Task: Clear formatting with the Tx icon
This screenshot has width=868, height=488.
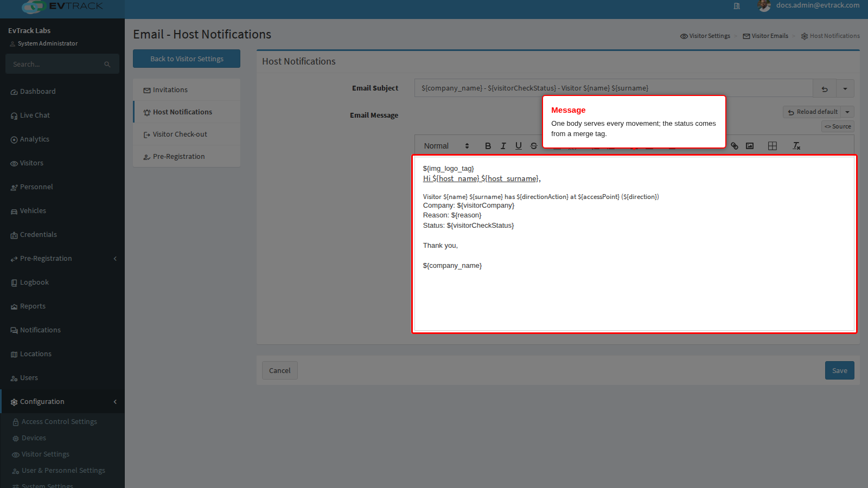Action: [x=796, y=146]
